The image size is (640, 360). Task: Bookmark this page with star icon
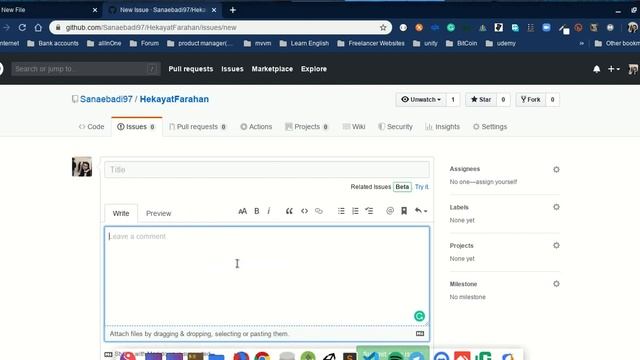[x=383, y=27]
